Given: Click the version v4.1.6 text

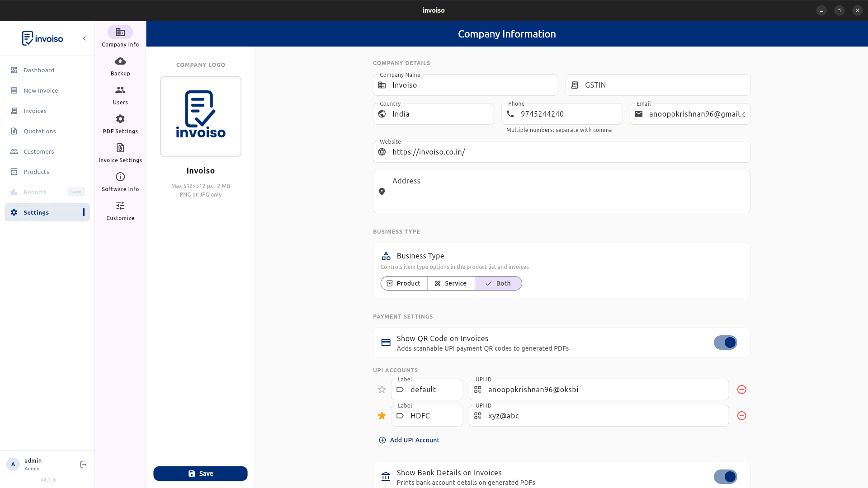Looking at the screenshot, I should [x=48, y=480].
